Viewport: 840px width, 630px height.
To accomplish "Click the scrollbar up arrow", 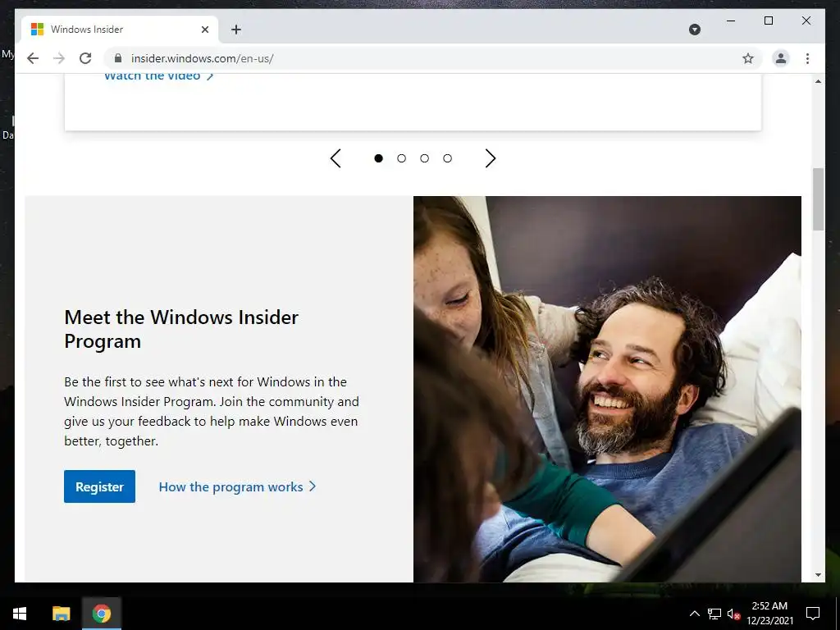I will [818, 81].
